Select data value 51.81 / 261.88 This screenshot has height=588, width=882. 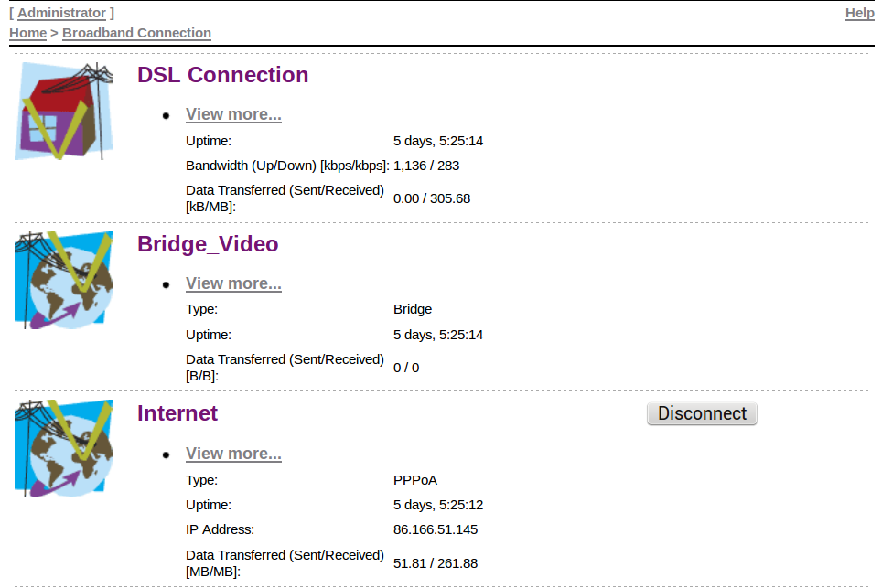pyautogui.click(x=436, y=563)
